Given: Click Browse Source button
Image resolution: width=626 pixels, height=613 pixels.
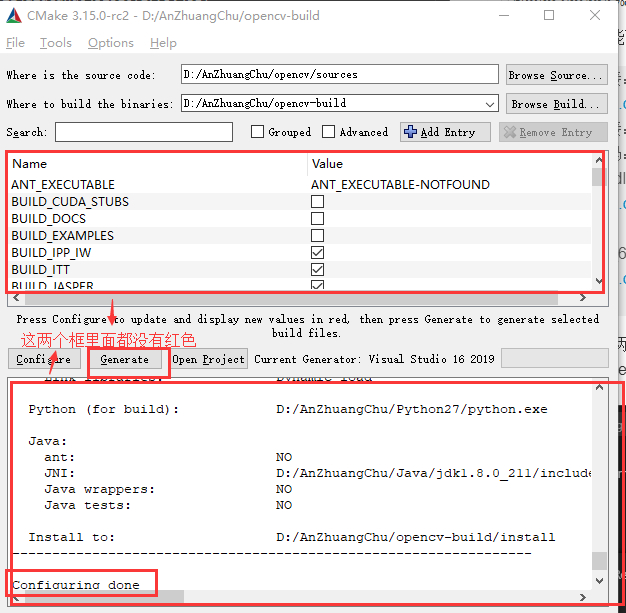Looking at the screenshot, I should coord(557,75).
